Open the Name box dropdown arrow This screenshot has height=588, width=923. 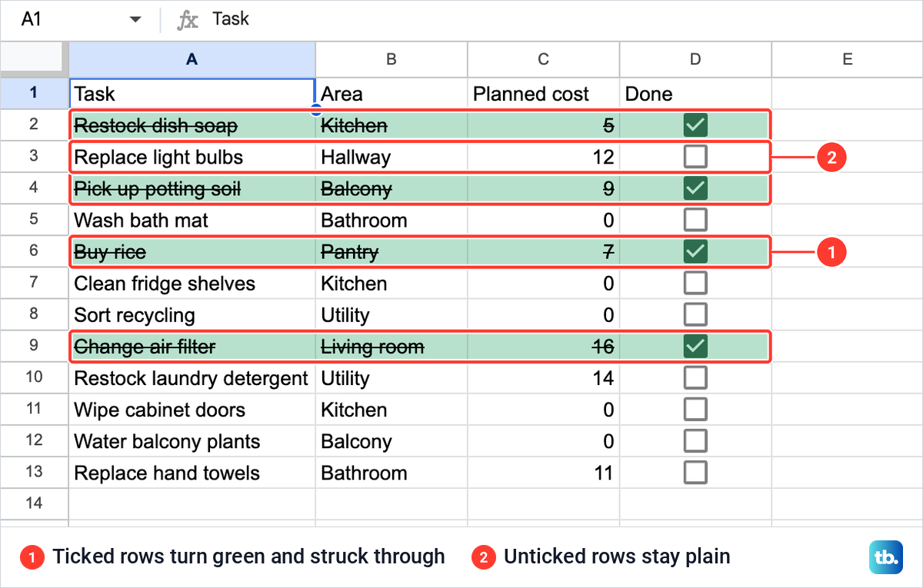pyautogui.click(x=136, y=20)
